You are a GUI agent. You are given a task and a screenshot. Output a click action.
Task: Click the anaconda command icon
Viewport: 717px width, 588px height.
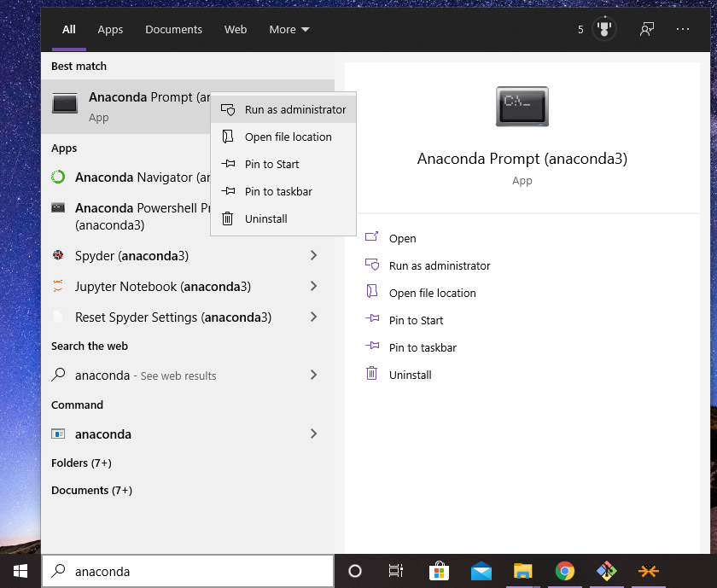[58, 434]
